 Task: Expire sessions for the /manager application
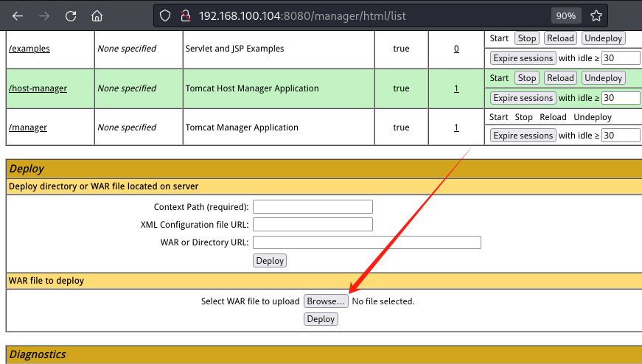click(523, 136)
